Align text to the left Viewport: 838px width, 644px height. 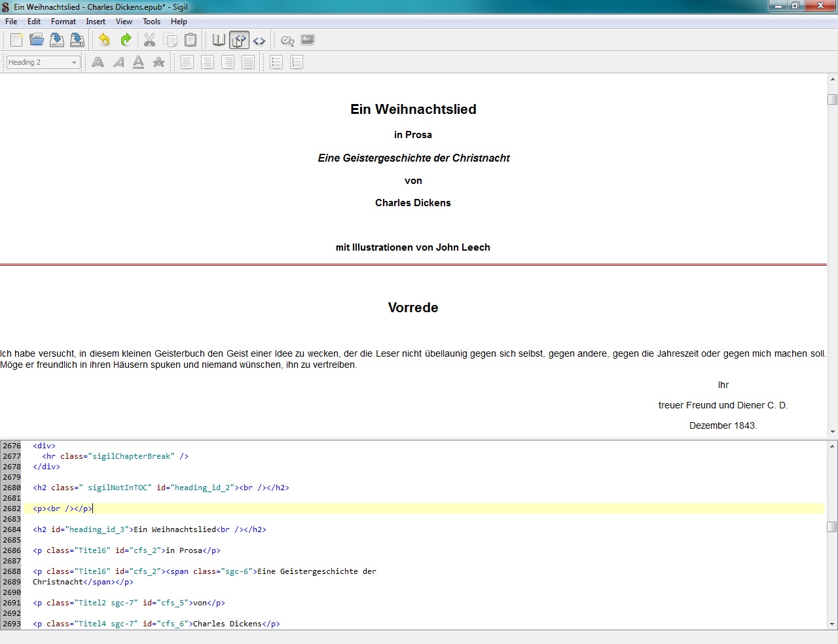point(187,62)
